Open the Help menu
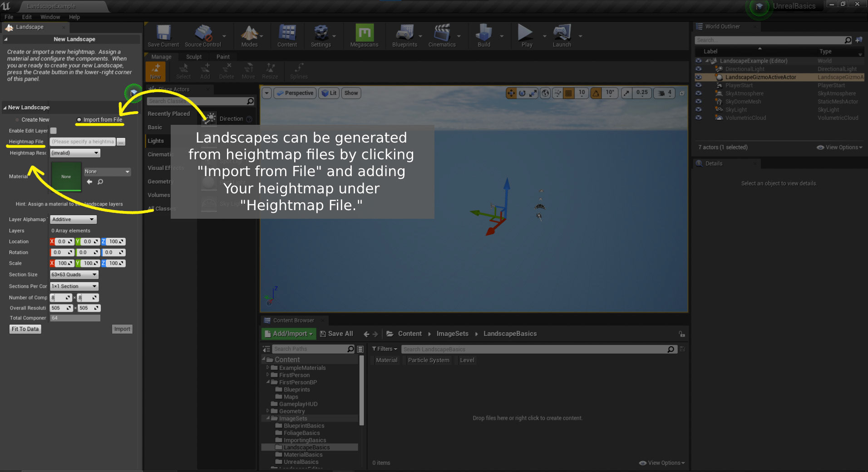 (x=74, y=17)
